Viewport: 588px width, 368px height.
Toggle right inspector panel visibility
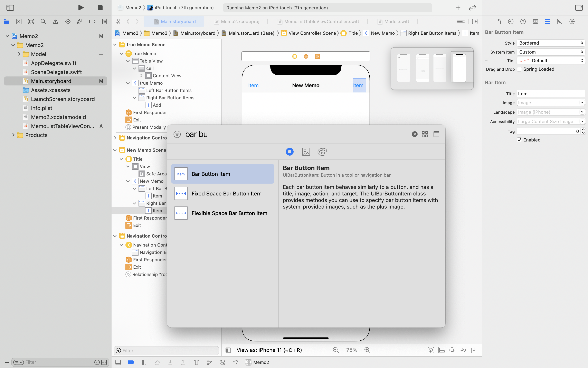click(x=579, y=8)
